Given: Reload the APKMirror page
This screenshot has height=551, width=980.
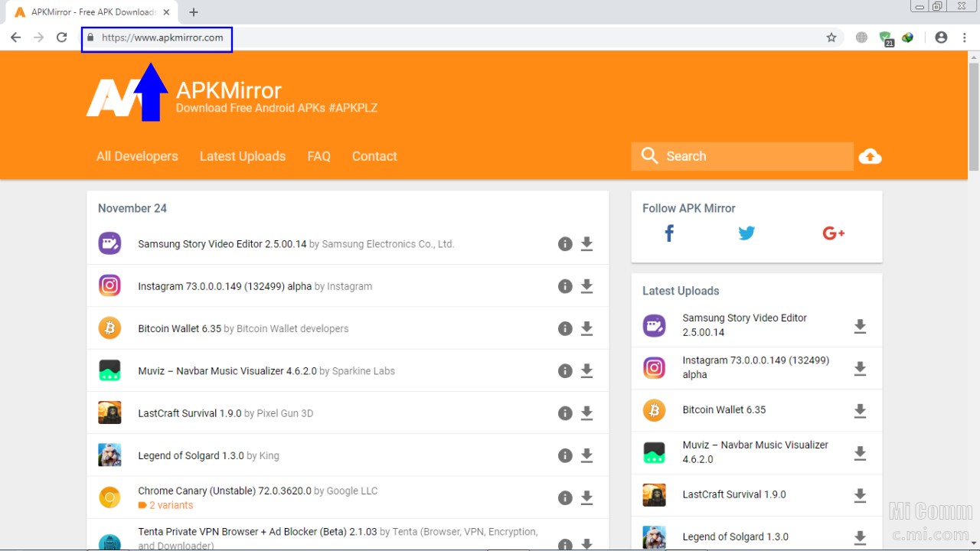Looking at the screenshot, I should (62, 37).
